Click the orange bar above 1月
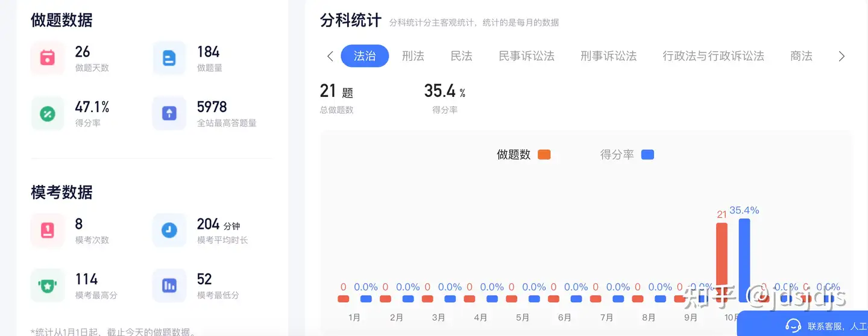The height and width of the screenshot is (336, 868). click(x=343, y=299)
